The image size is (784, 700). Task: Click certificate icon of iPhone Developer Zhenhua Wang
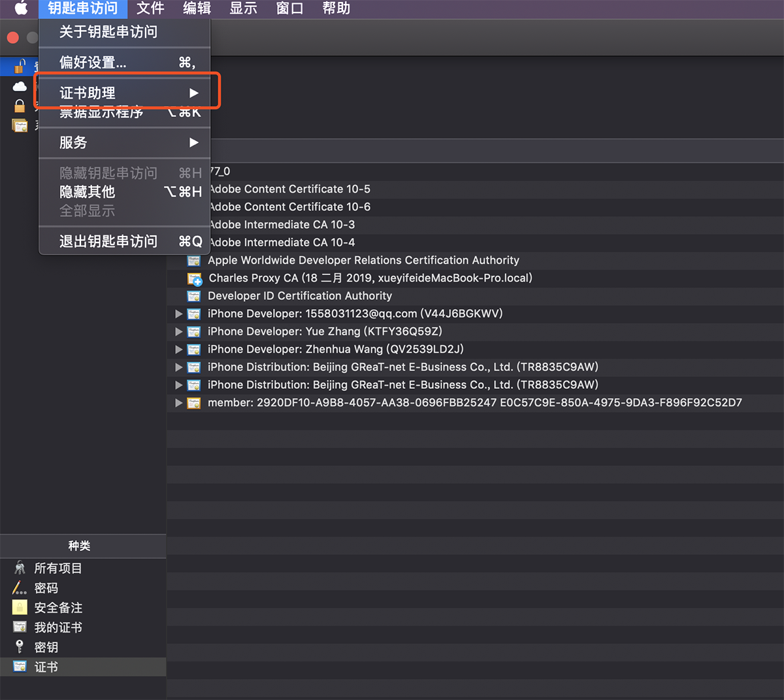pos(194,349)
